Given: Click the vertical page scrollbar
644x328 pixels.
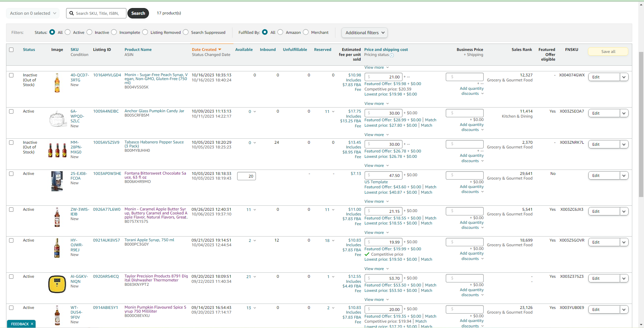Looking at the screenshot, I should click(641, 124).
